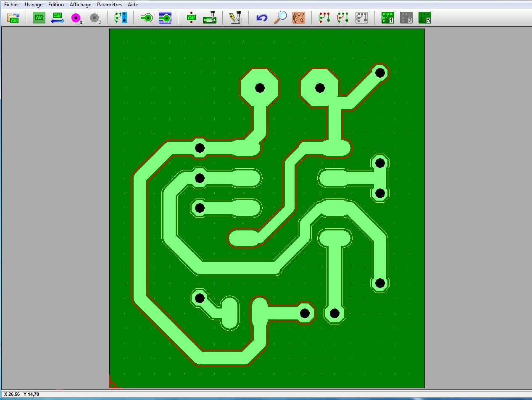Click the blue hatched pad icon

[x=165, y=18]
